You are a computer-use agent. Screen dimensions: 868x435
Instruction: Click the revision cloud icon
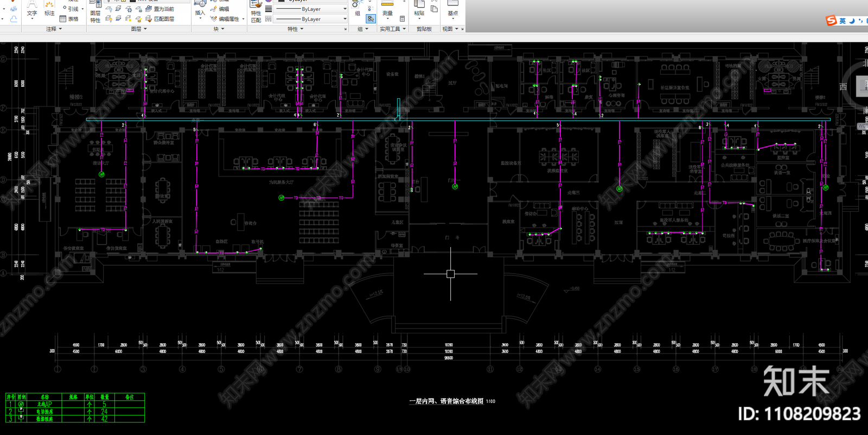tap(14, 19)
